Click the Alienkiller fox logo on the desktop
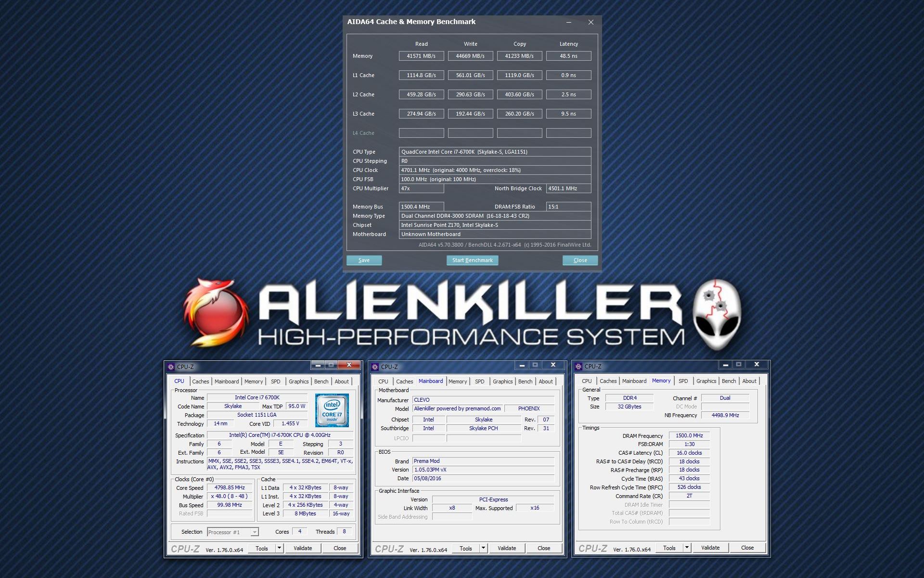Image resolution: width=924 pixels, height=578 pixels. coord(216,312)
